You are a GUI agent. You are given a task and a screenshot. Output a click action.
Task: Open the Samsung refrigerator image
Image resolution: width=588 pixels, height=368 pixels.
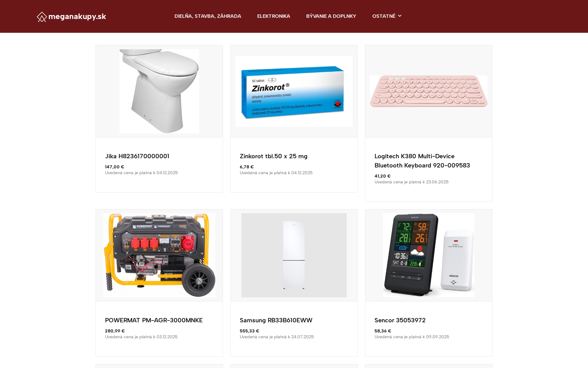294,255
